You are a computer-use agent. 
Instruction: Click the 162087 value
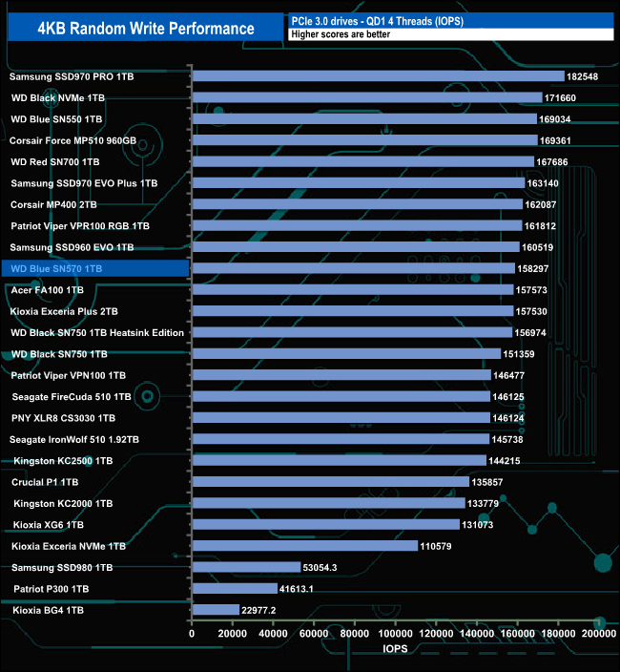point(541,205)
